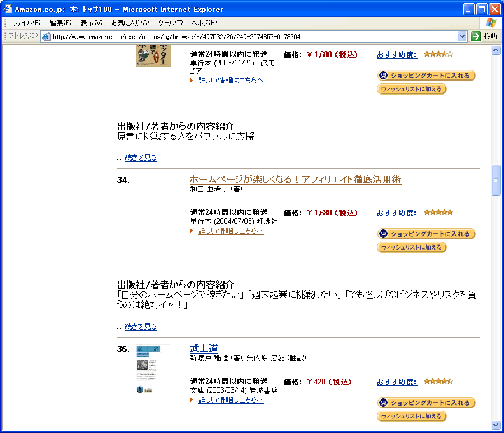
Task: Click the URL address input field
Action: coord(252,36)
